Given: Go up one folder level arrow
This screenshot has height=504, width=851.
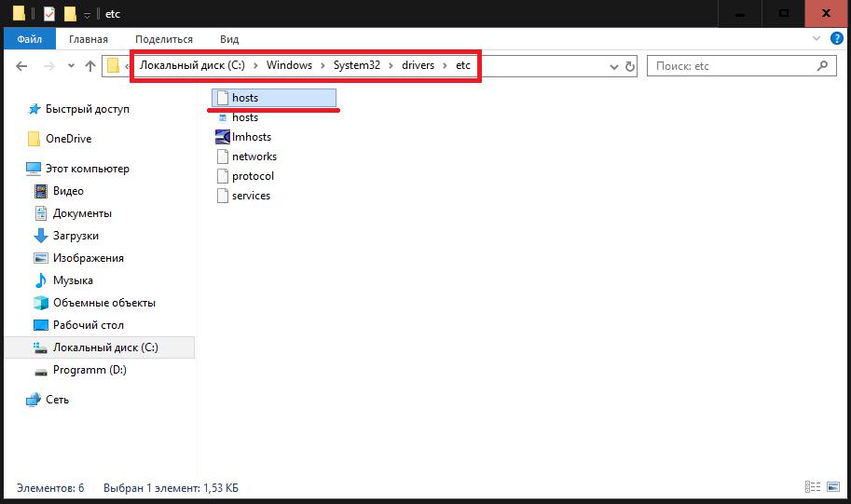Looking at the screenshot, I should pyautogui.click(x=90, y=66).
